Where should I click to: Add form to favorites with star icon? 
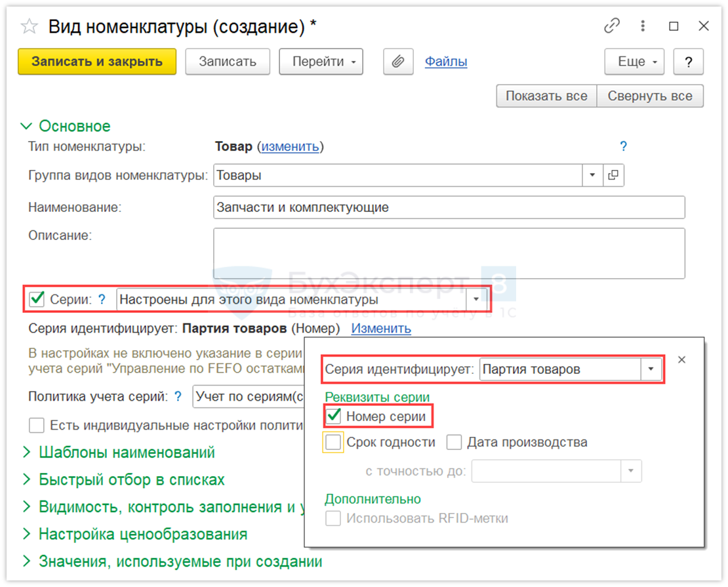[x=30, y=26]
